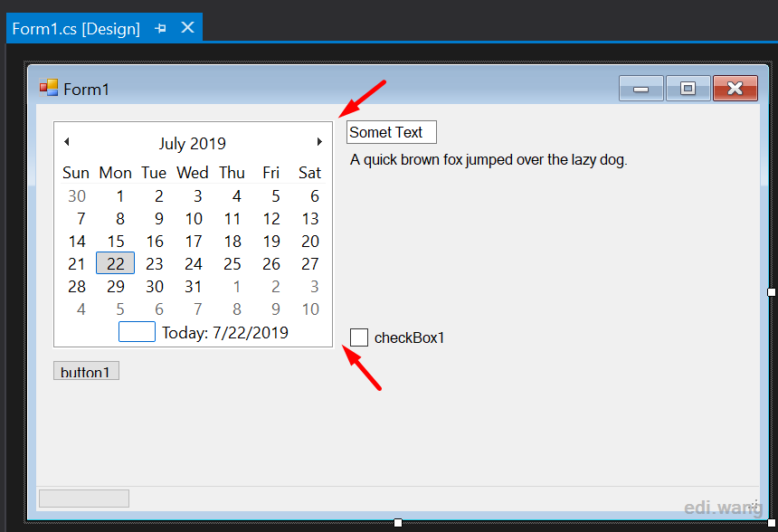Screen dimensions: 778x532
Task: Select July 22 in the calendar
Action: point(115,263)
